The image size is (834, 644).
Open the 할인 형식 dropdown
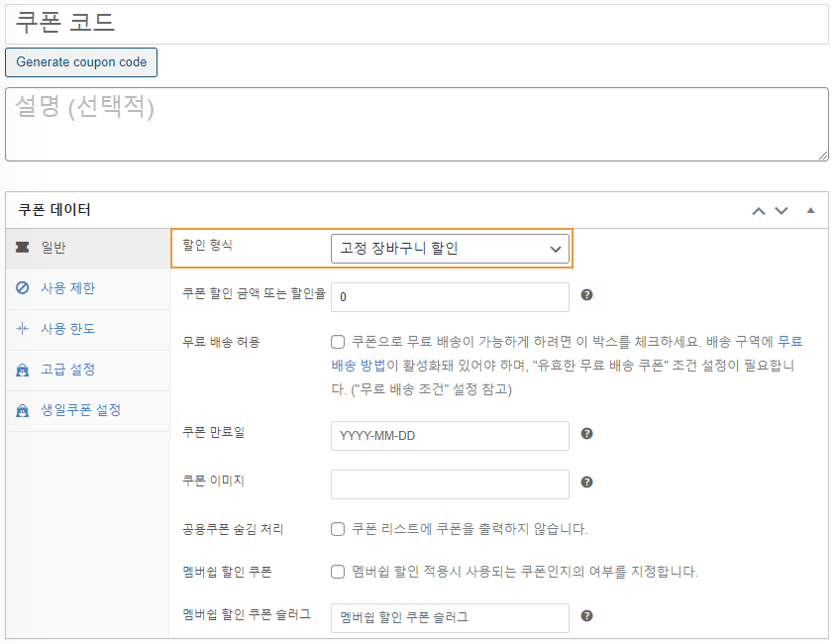coord(450,249)
